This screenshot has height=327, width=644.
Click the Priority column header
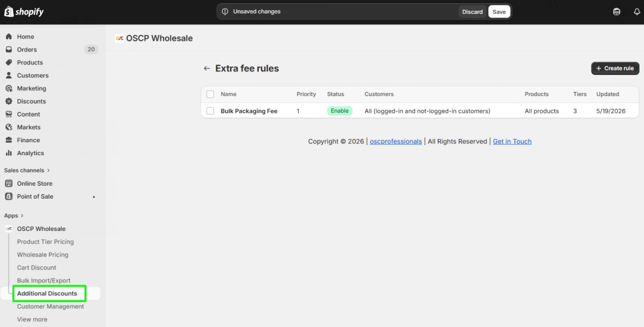(306, 94)
